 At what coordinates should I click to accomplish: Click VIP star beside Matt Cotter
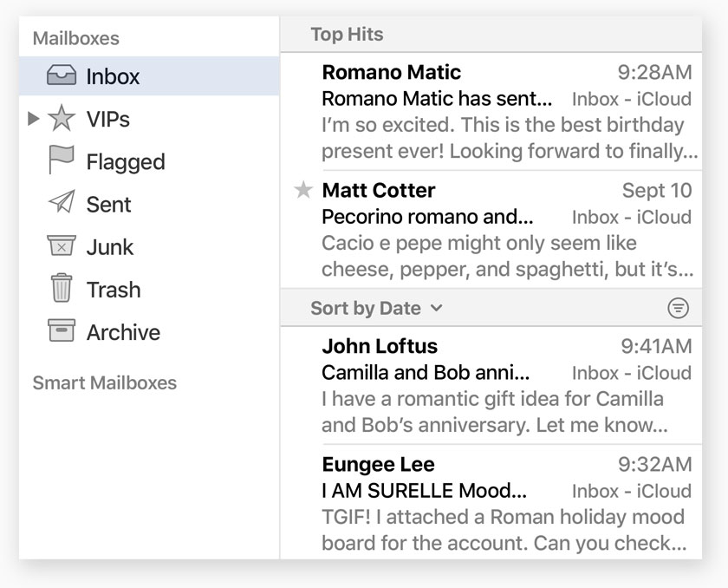[303, 190]
